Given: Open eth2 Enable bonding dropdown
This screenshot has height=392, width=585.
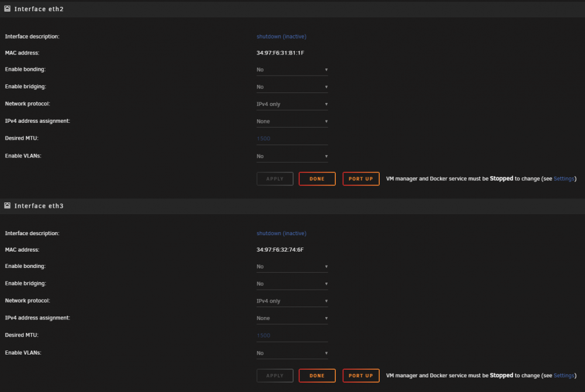Looking at the screenshot, I should pyautogui.click(x=292, y=70).
